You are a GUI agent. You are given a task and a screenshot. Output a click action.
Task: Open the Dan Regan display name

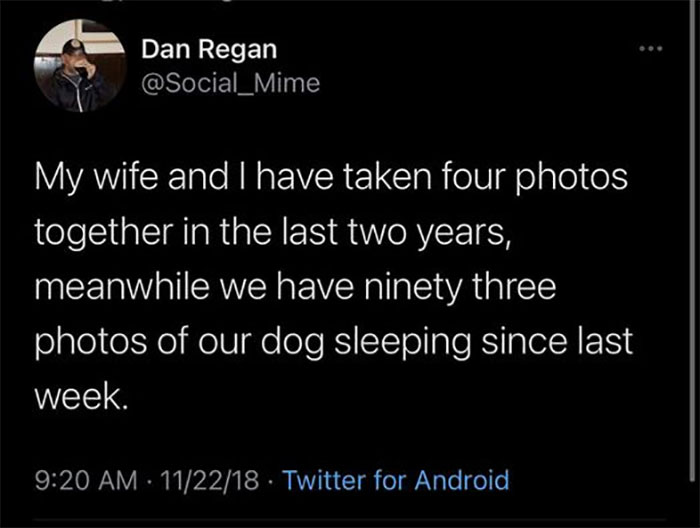(x=209, y=48)
